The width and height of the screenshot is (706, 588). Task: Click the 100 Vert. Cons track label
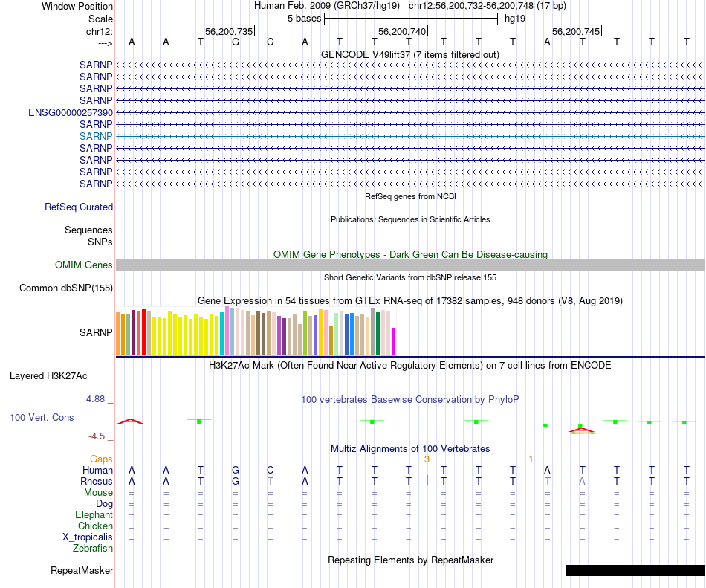pyautogui.click(x=42, y=417)
